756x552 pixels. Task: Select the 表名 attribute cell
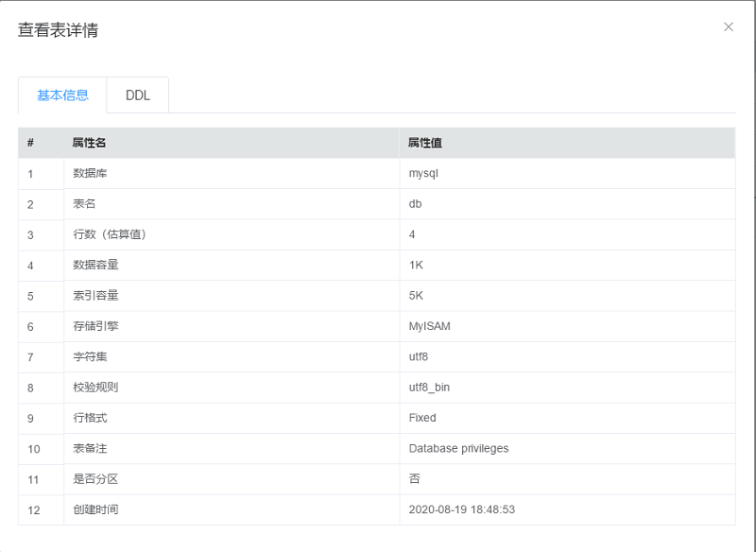click(x=232, y=204)
